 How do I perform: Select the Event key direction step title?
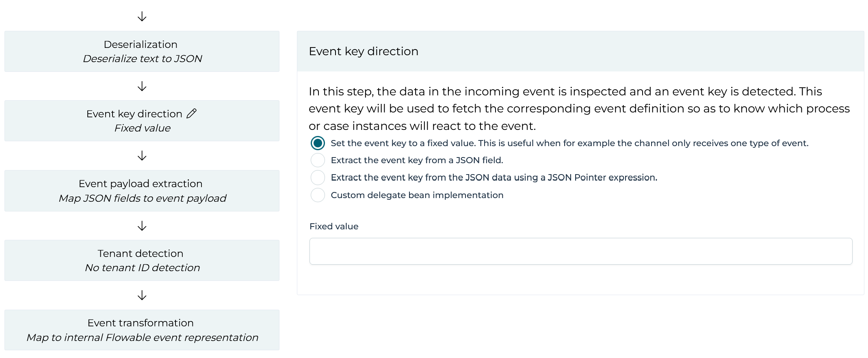[134, 114]
